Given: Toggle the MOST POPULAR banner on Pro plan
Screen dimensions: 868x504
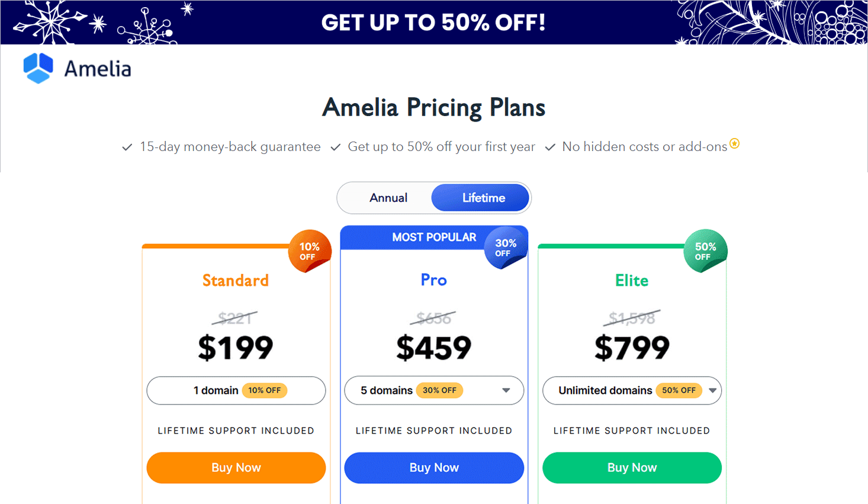Looking at the screenshot, I should click(434, 237).
